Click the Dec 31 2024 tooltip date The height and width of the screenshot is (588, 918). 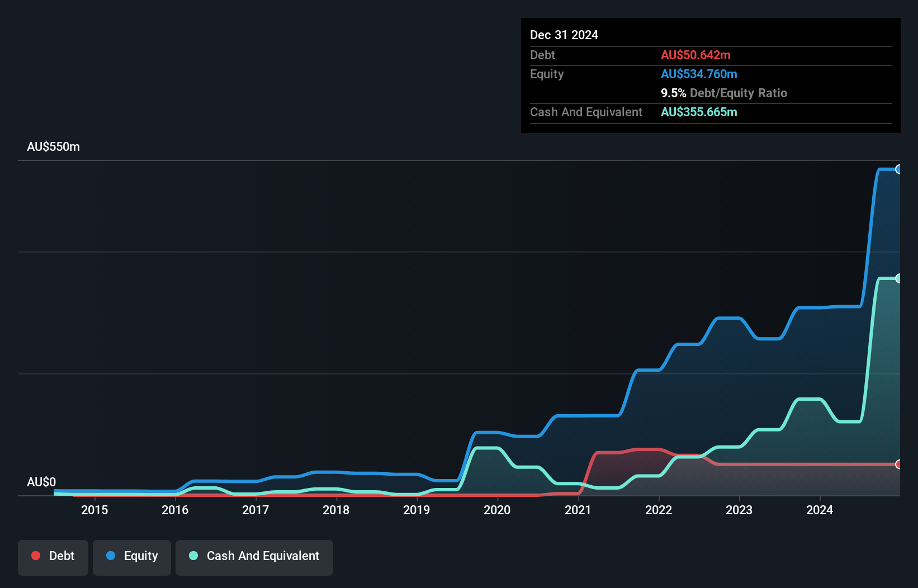tap(564, 35)
